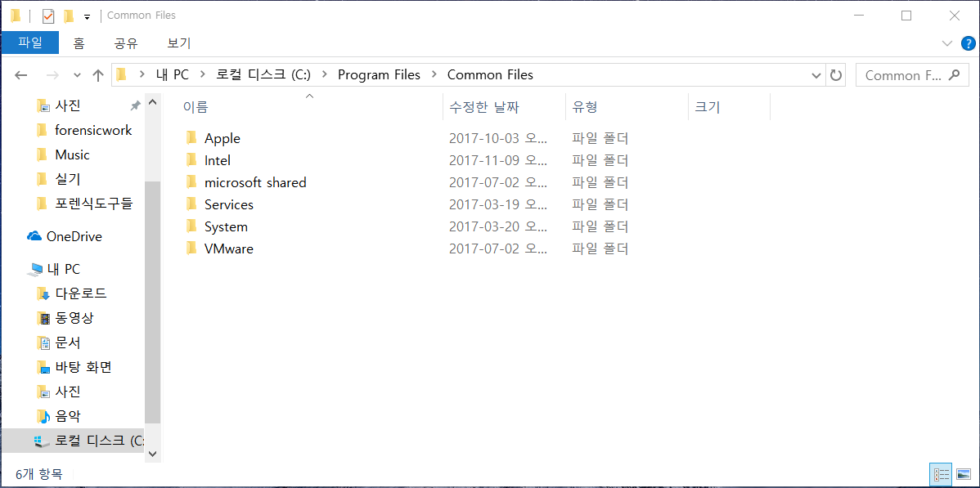This screenshot has width=980, height=488.
Task: Click the Common Files search box
Action: 911,75
